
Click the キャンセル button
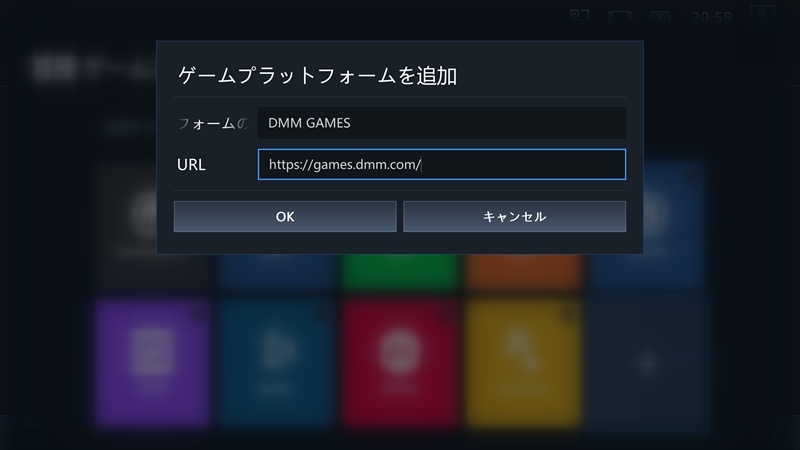click(514, 216)
